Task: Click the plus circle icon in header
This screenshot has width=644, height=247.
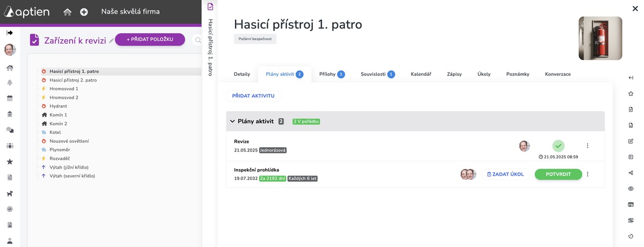Action: coord(84,12)
